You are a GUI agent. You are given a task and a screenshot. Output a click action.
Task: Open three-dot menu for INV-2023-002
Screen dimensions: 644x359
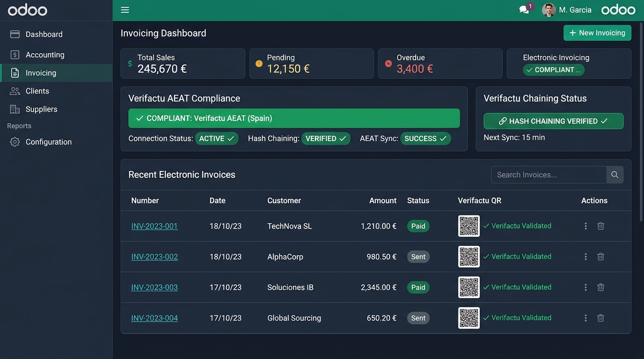point(585,257)
